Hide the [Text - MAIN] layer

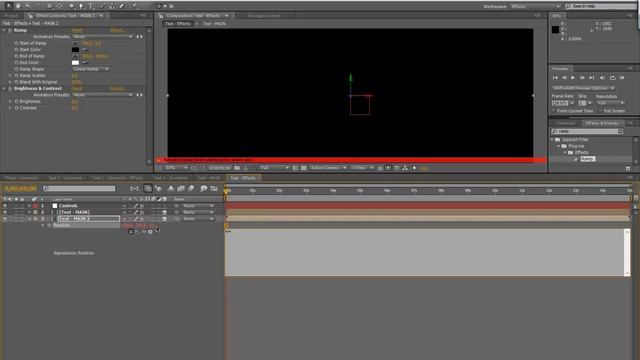(5, 212)
